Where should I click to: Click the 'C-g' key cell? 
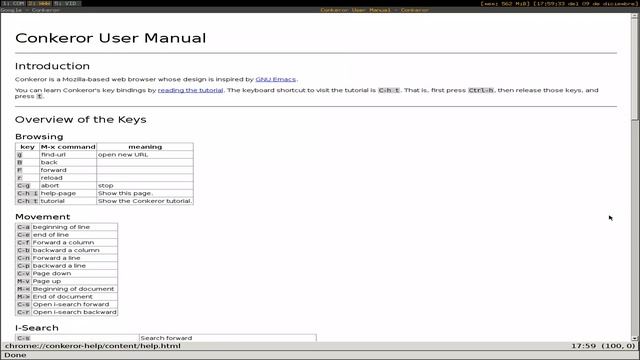27,185
